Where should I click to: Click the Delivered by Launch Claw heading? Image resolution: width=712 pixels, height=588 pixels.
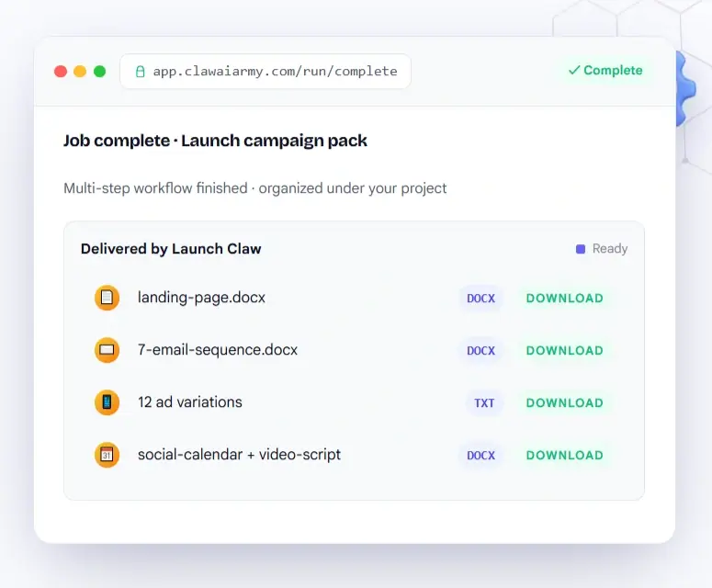click(x=171, y=249)
